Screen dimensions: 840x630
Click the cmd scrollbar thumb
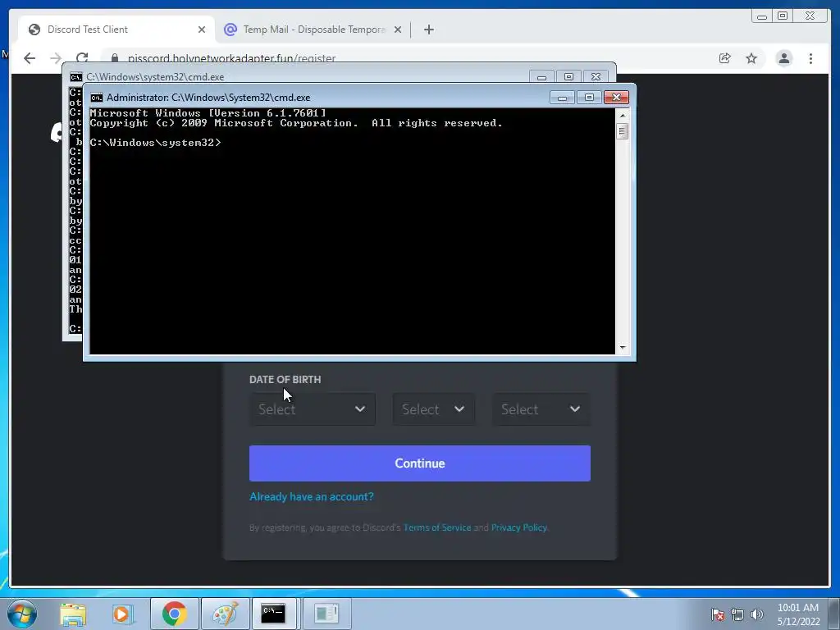click(622, 131)
